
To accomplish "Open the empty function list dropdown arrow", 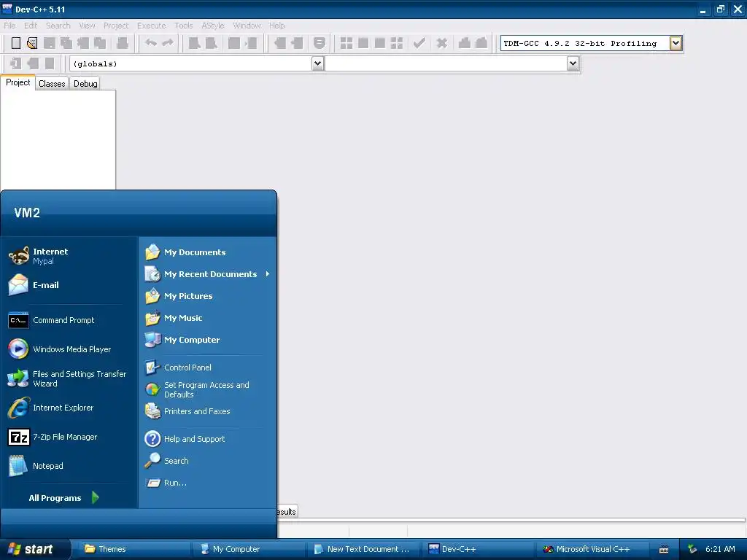I will point(573,63).
